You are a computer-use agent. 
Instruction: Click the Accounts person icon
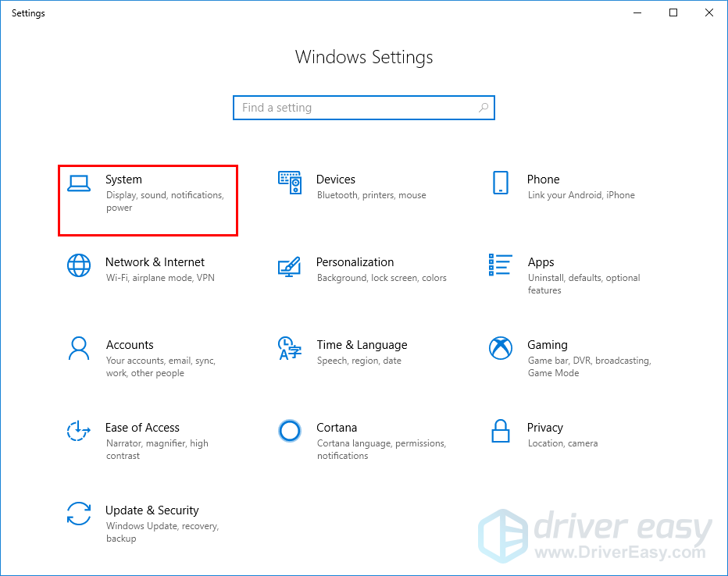(x=79, y=348)
